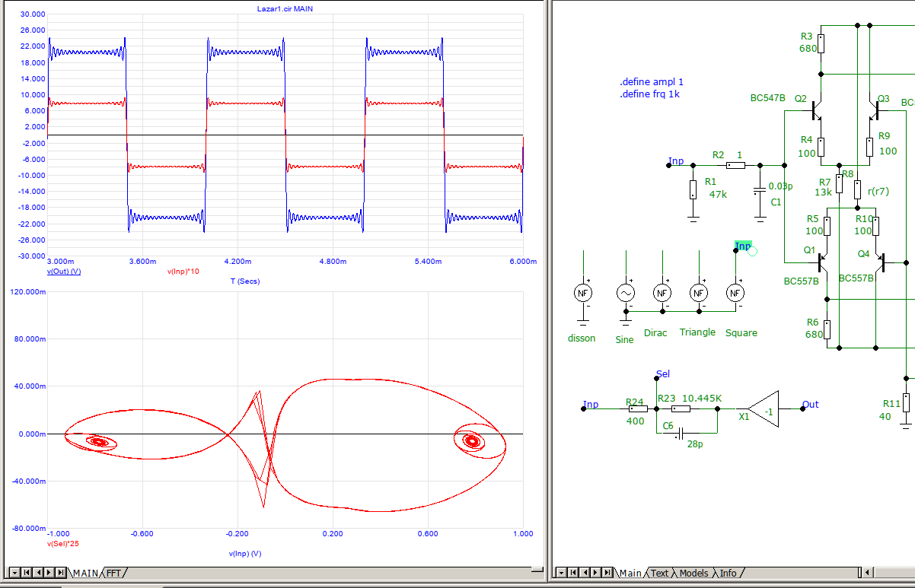Viewport: 915px width, 588px height.
Task: Click the v(Out) (V) waveform label
Action: coord(64,271)
